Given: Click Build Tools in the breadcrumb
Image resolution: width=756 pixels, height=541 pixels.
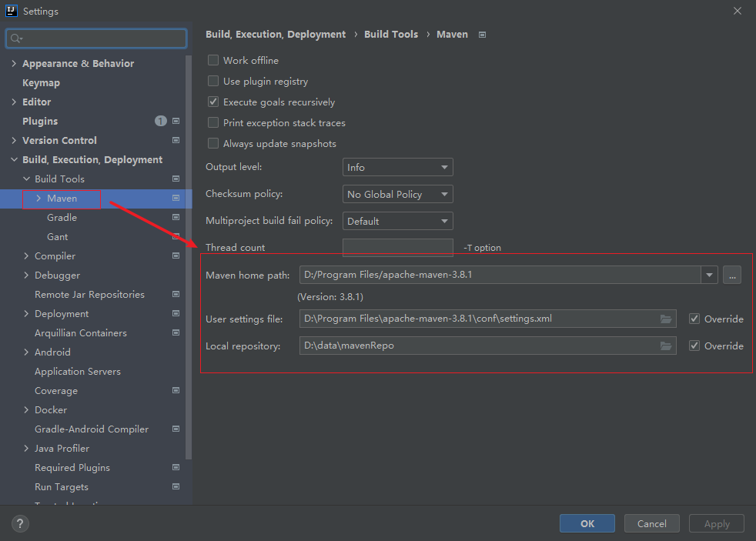Looking at the screenshot, I should click(391, 34).
